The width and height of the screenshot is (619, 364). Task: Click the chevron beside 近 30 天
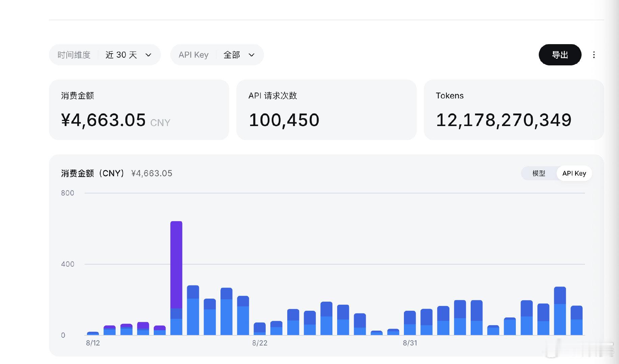coord(148,55)
